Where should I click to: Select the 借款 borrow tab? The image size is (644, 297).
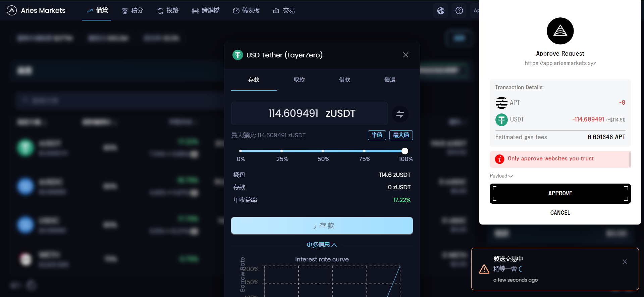pyautogui.click(x=344, y=80)
